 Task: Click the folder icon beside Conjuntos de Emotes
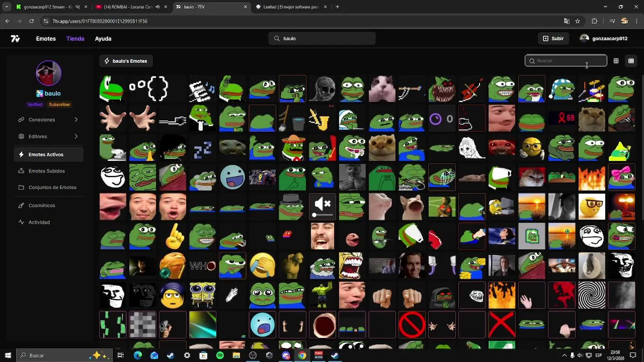(x=21, y=188)
